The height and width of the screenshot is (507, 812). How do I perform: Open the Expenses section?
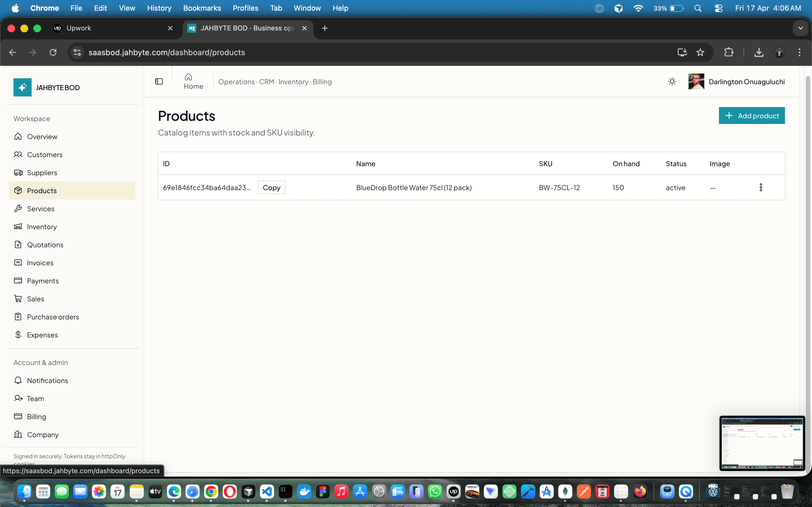pyautogui.click(x=42, y=335)
